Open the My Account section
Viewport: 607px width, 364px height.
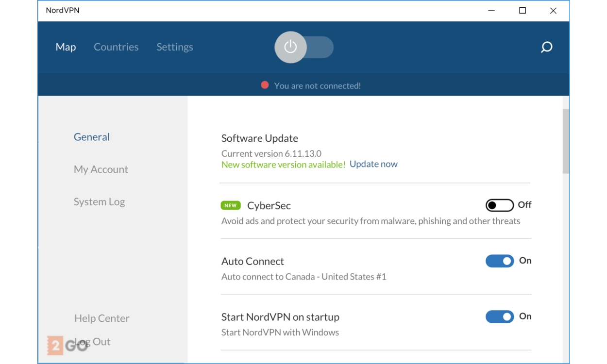101,169
